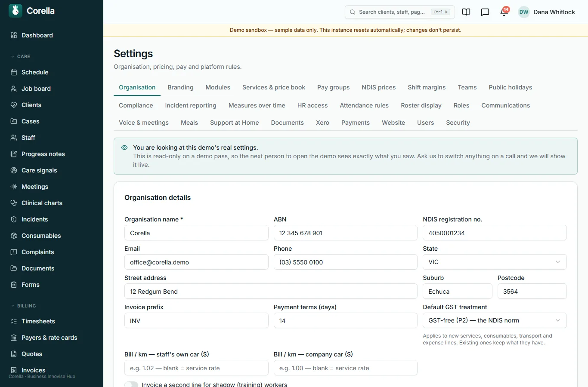
Task: Open the State dropdown showing VIC
Action: 495,262
